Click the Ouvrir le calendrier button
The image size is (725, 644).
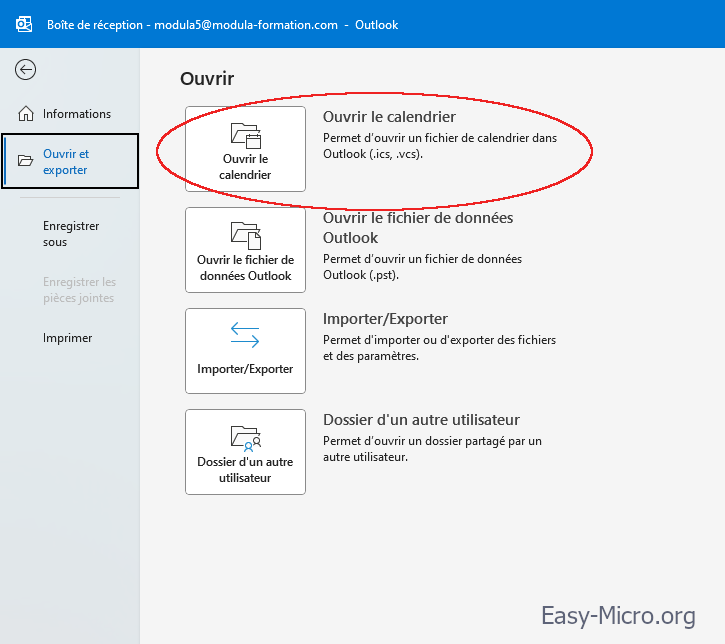[x=246, y=149]
